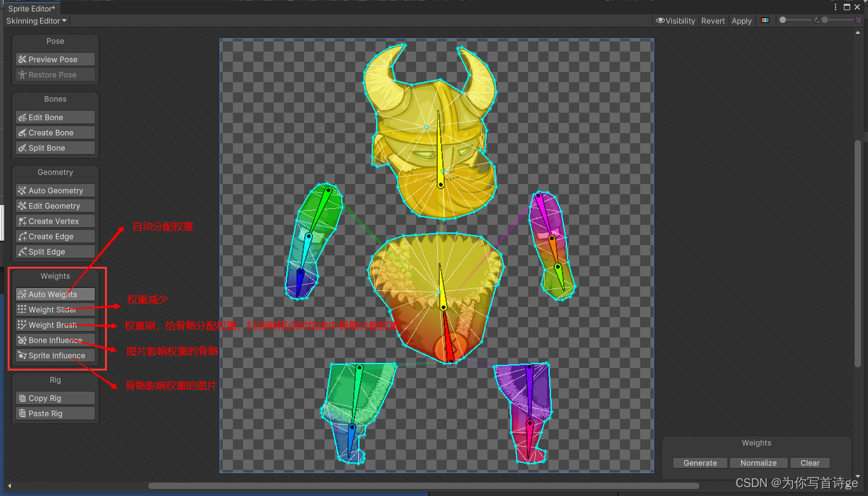Normalize weights in the Weights panel
The image size is (868, 496).
pos(759,463)
